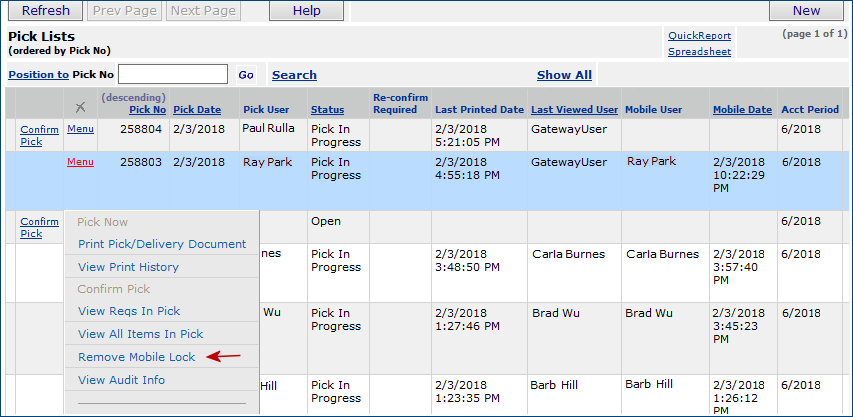Viewport: 853px width, 417px height.
Task: Open the Help page
Action: [307, 11]
